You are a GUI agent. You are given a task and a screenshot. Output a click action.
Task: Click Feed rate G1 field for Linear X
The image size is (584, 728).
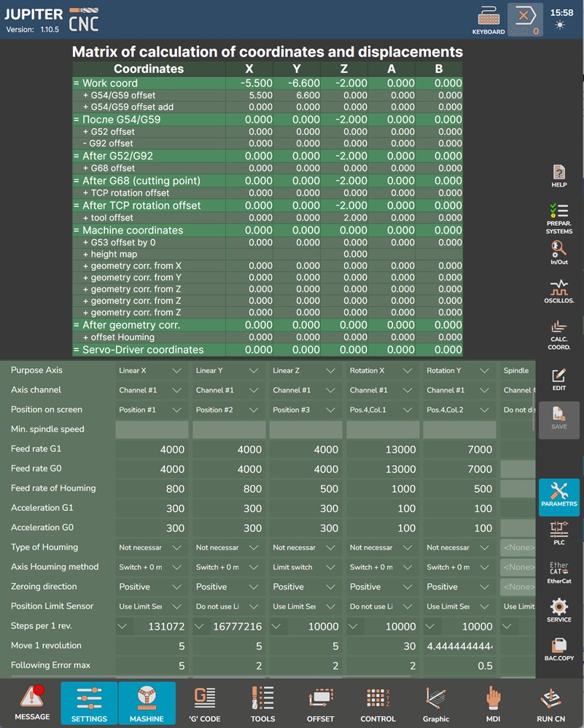[x=151, y=450]
